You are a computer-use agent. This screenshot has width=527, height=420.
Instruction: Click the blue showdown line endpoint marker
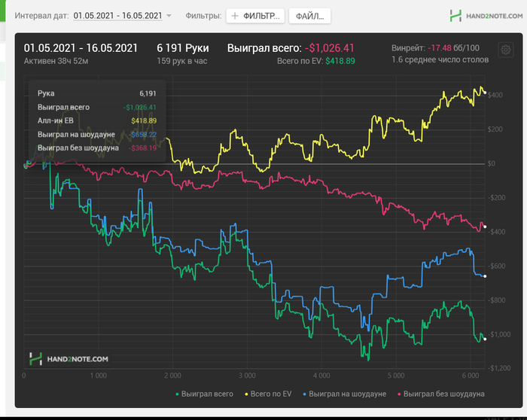tap(485, 276)
